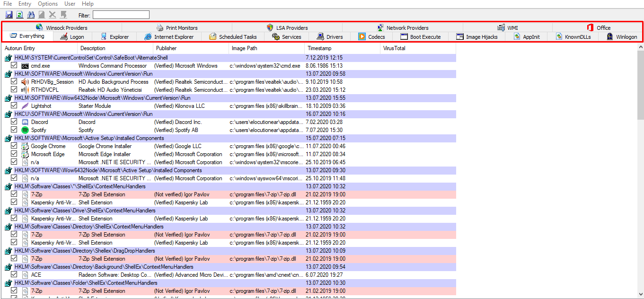Click the Delete X toolbar icon
644x299 pixels.
pyautogui.click(x=53, y=15)
